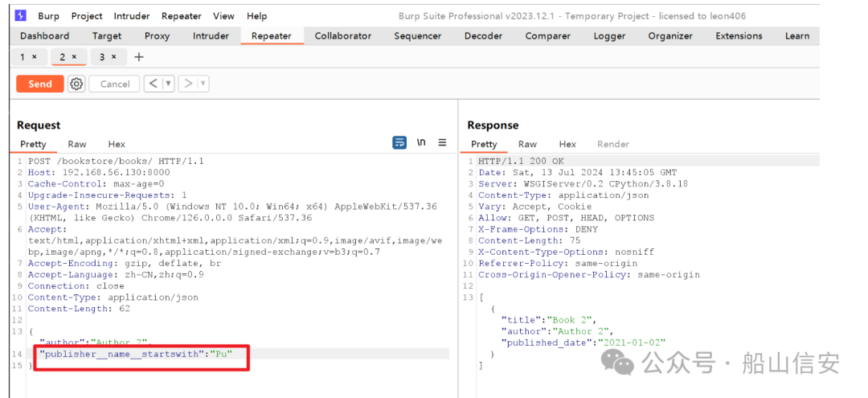868x398 pixels.
Task: Switch to the Collaborator tab
Action: (343, 36)
